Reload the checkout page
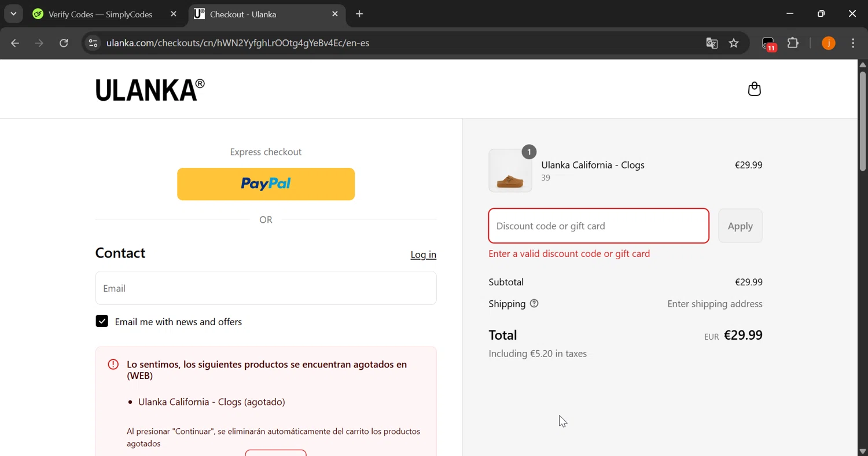 (x=64, y=43)
